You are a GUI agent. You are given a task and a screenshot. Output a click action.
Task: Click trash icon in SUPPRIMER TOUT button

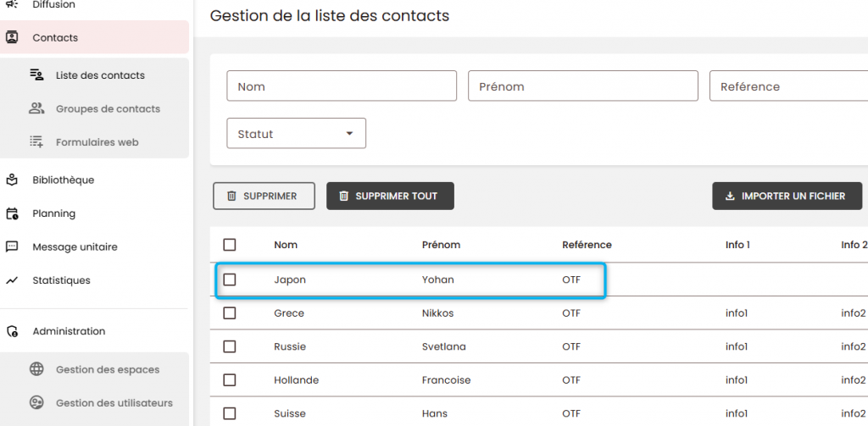click(344, 196)
